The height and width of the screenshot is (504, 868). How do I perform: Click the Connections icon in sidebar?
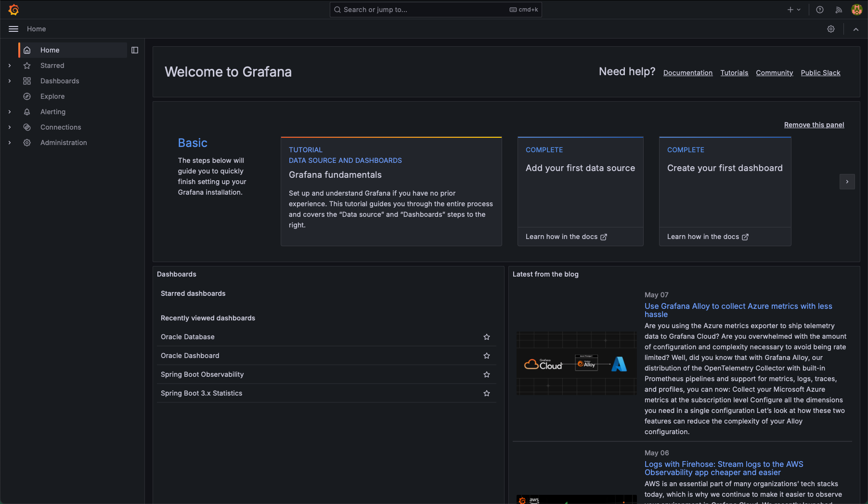(x=27, y=127)
